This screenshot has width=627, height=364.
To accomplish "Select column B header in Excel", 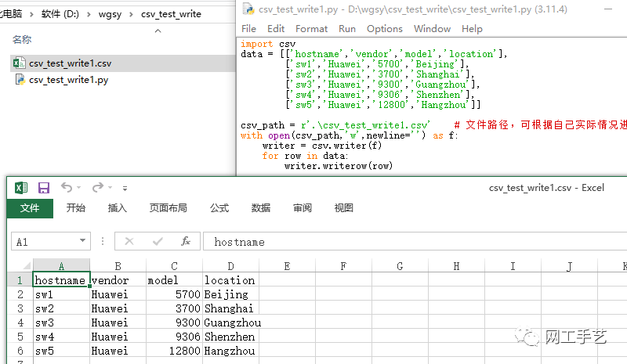I will [x=118, y=265].
